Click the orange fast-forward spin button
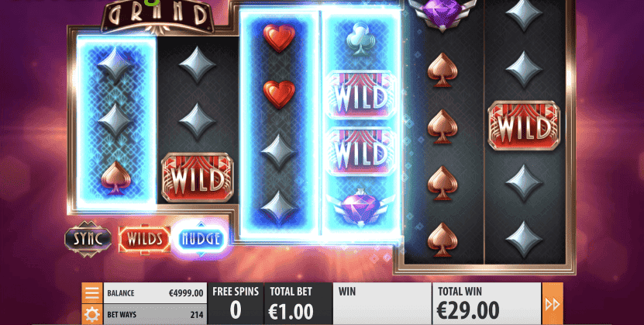 pos(553,304)
